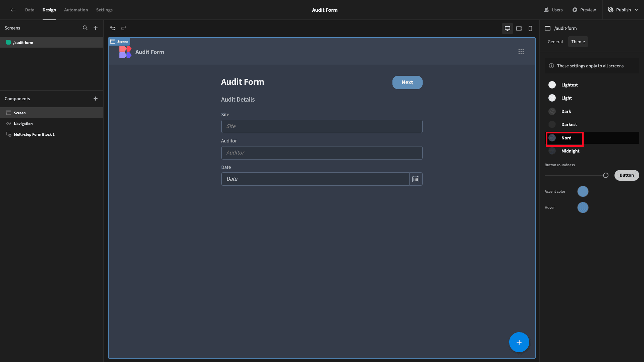The image size is (644, 362).
Task: Click the Preview play icon
Action: (x=575, y=10)
